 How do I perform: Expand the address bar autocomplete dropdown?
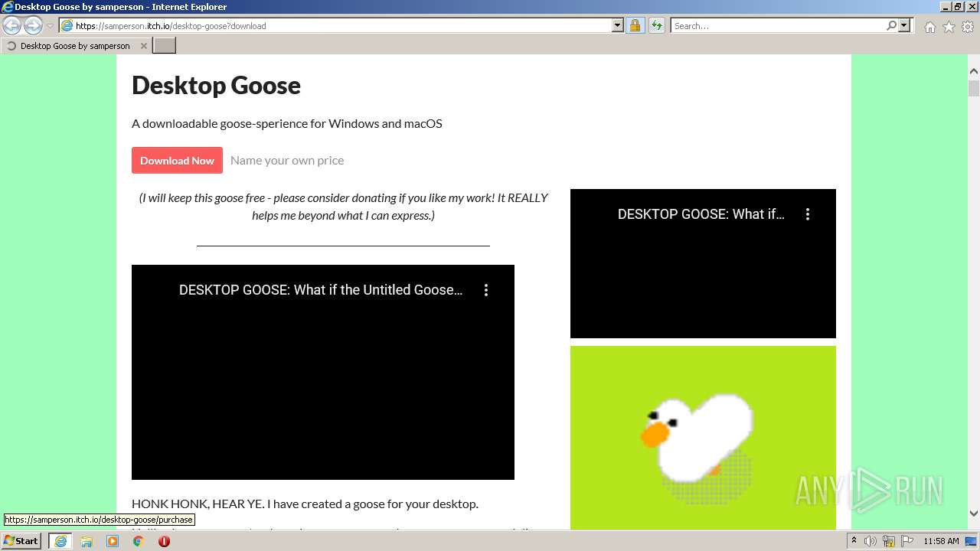[x=618, y=25]
